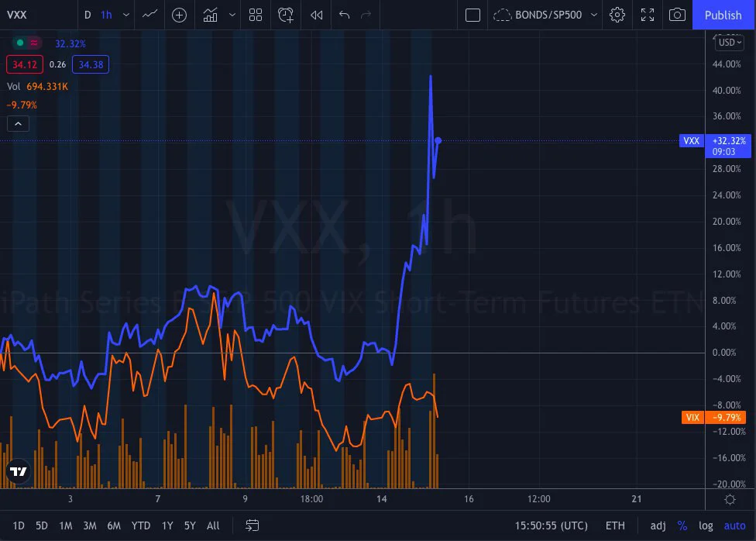Toggle auto scale mode

(x=734, y=525)
